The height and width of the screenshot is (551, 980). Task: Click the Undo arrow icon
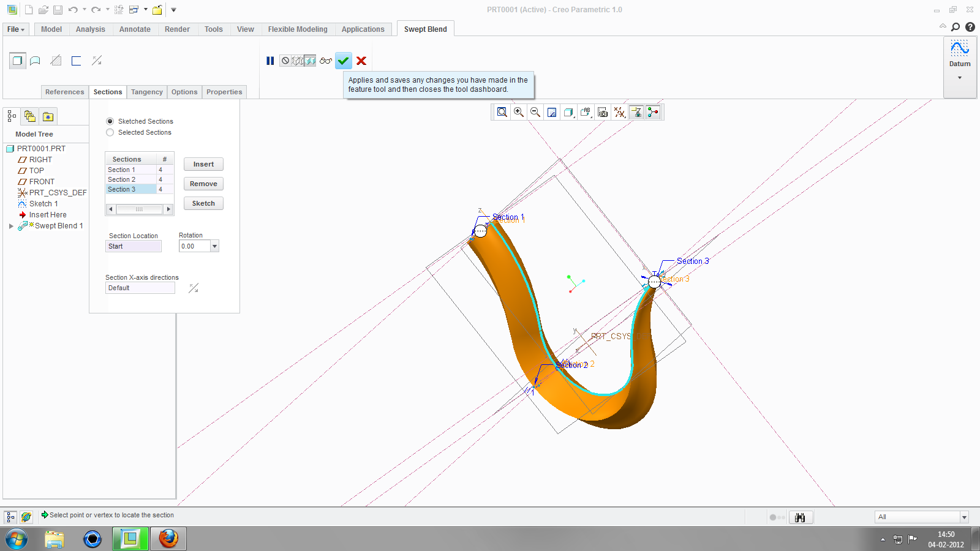click(73, 10)
